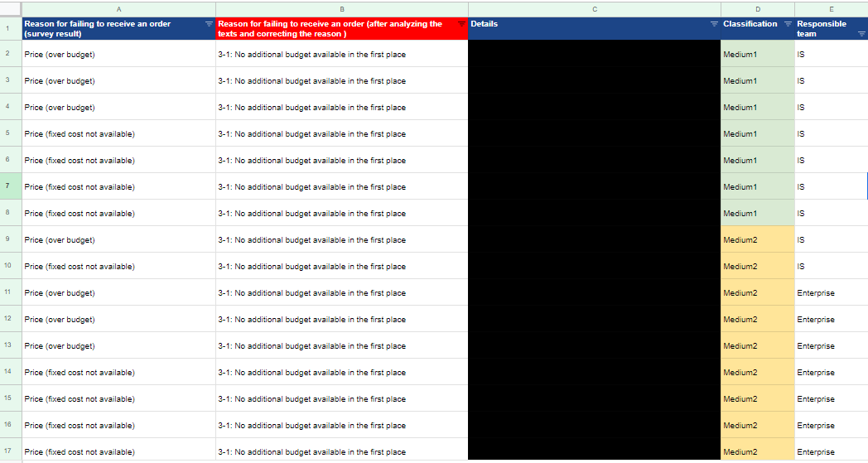Select column D header
The image size is (868, 463).
(758, 9)
